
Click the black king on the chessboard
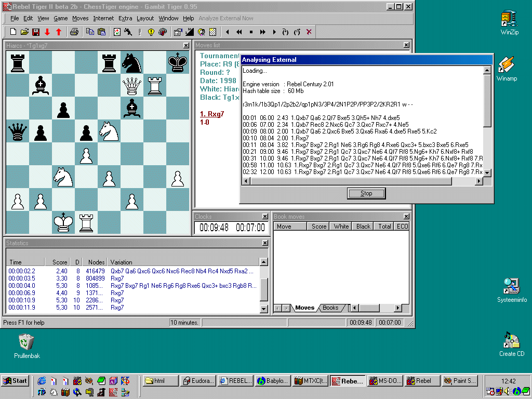coord(178,62)
